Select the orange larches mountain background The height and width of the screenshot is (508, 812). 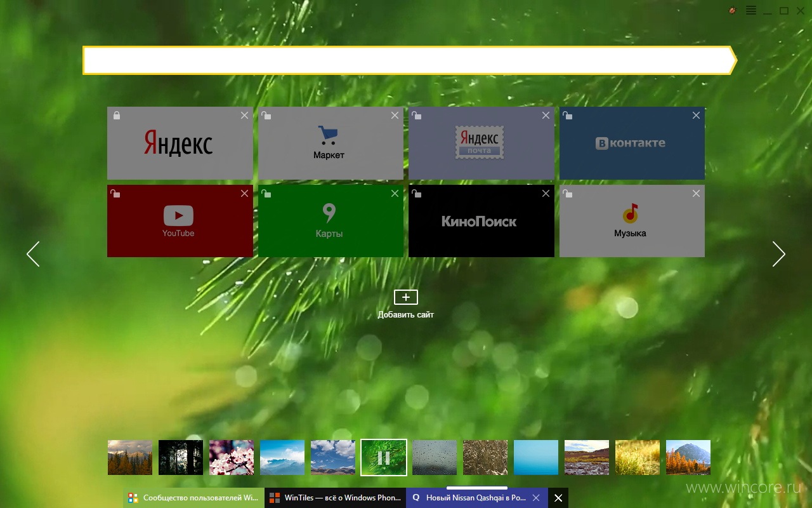(x=688, y=457)
